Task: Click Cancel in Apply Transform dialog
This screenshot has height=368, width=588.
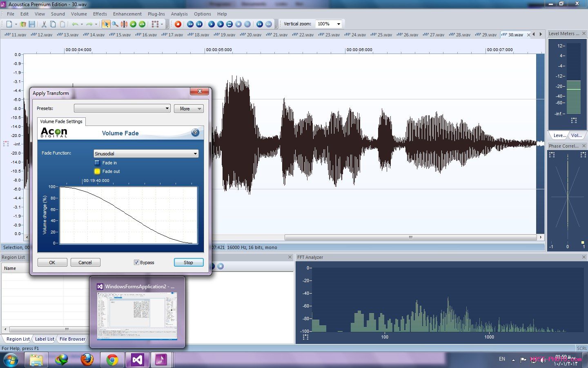Action: tap(85, 263)
